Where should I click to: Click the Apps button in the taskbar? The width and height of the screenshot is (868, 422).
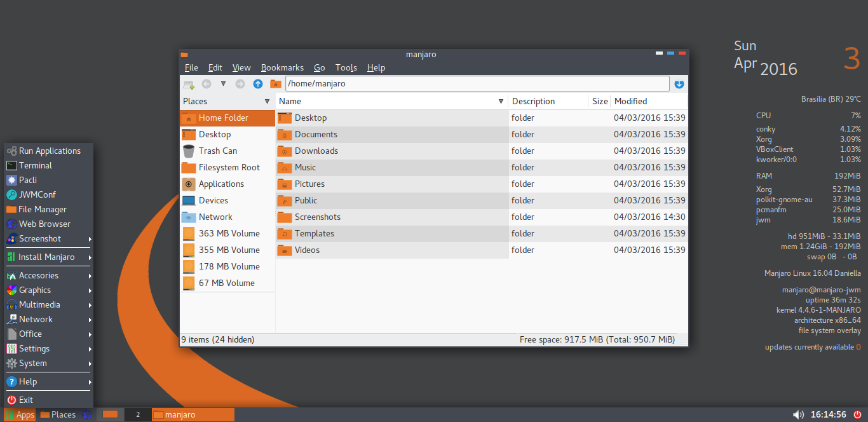20,415
